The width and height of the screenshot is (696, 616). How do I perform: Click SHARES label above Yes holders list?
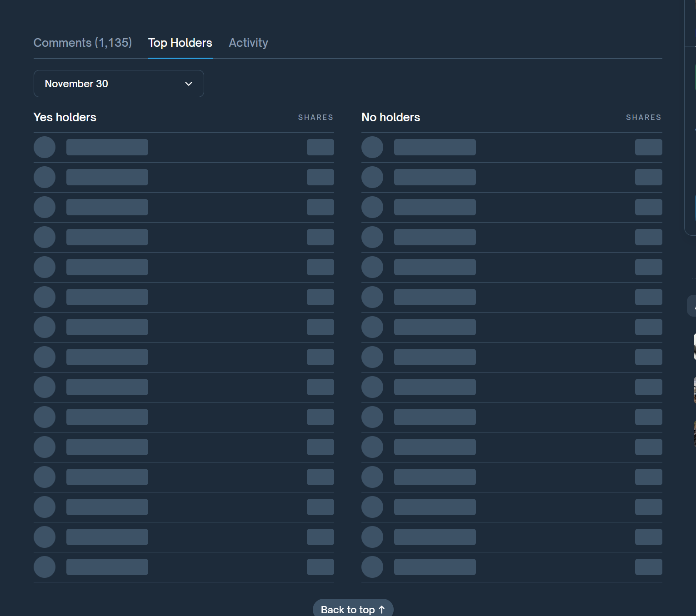315,117
